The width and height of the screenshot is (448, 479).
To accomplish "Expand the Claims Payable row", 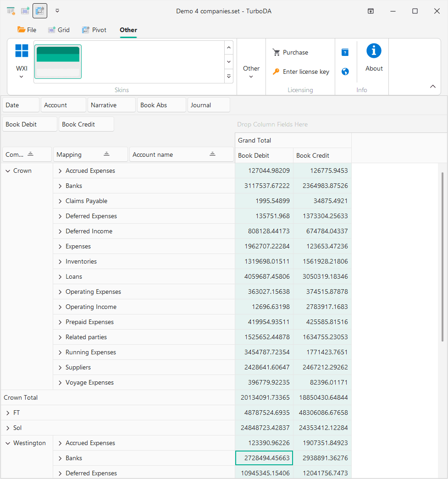I will pos(60,201).
